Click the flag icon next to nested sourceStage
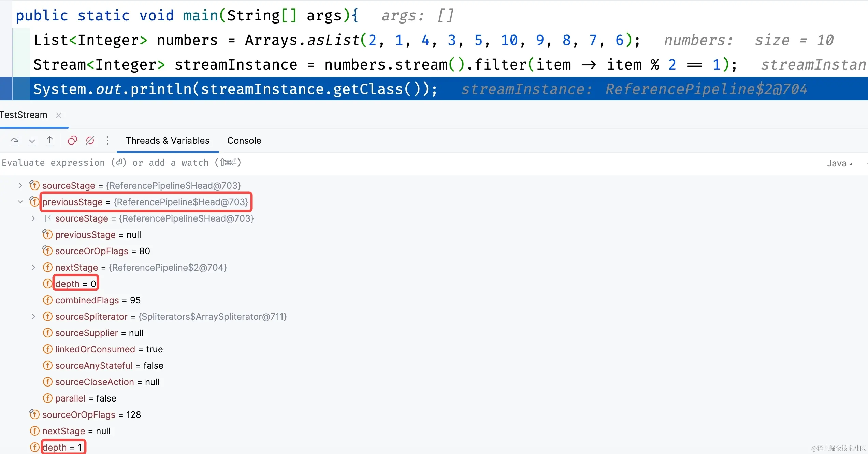 pyautogui.click(x=48, y=218)
